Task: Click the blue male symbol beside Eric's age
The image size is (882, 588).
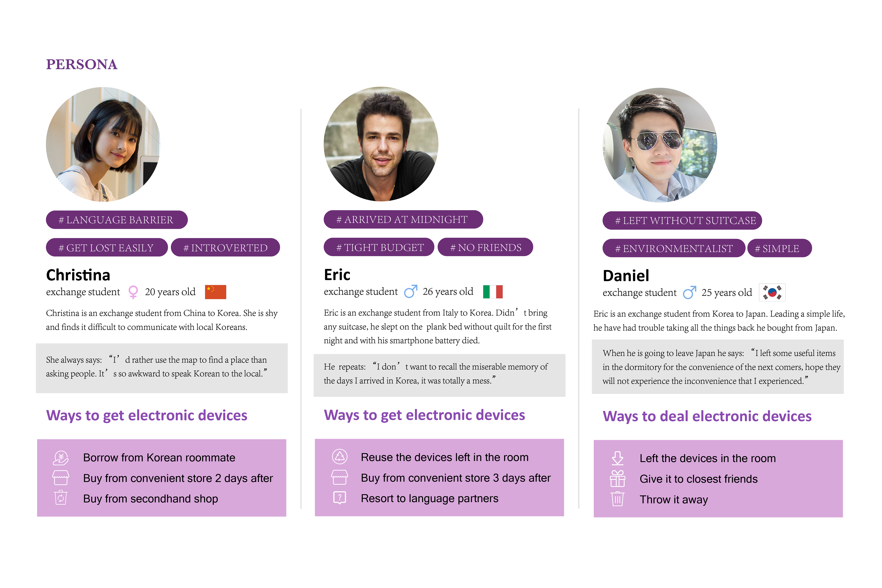Action: (411, 291)
